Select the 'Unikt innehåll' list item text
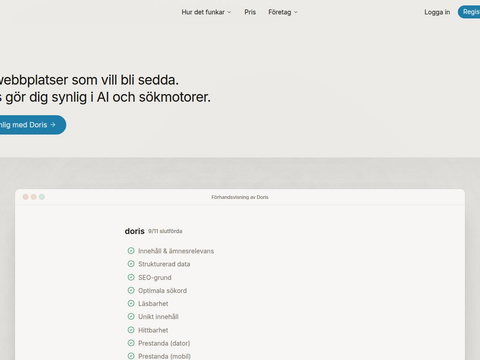480x360 pixels. (x=158, y=317)
